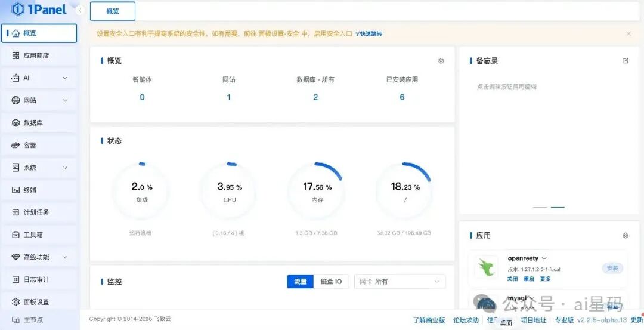Expand the mysql name dropdown chevron
This screenshot has width=644, height=330.
(532, 298)
